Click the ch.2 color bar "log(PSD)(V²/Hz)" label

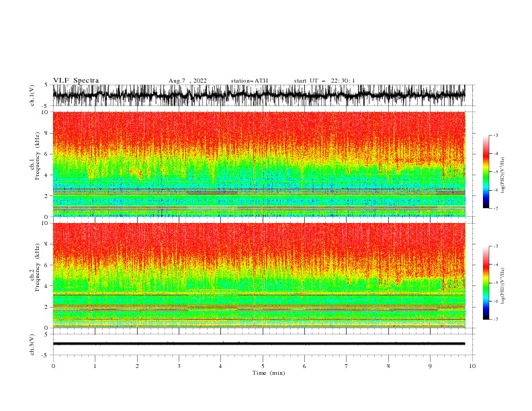503,286
